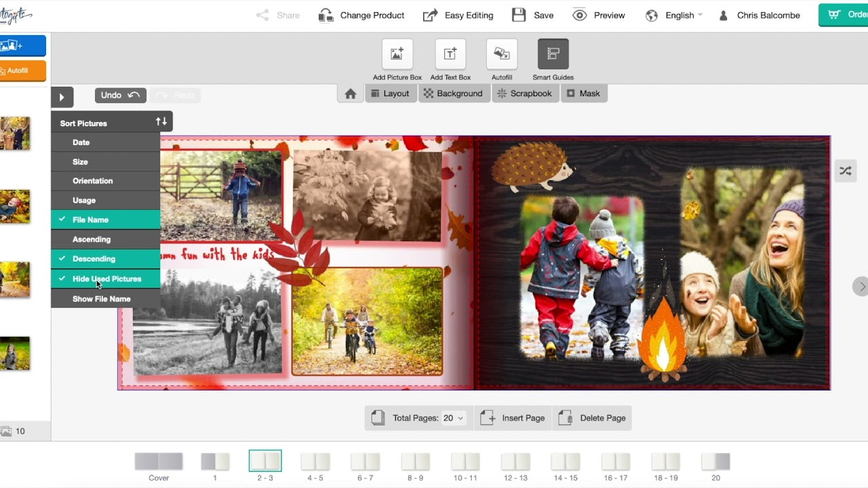The image size is (868, 488).
Task: Select the 2-3 page spread thumbnail
Action: point(264,461)
